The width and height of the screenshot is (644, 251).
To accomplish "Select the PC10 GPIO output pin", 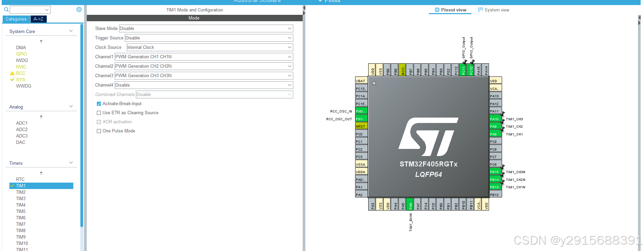I will [x=471, y=70].
